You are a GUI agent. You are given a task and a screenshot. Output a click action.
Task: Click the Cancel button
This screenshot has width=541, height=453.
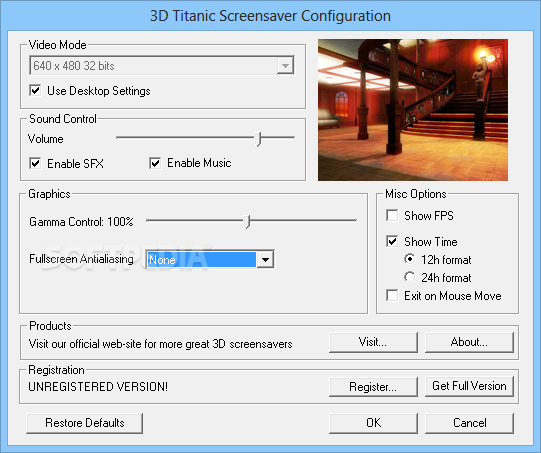tap(469, 423)
